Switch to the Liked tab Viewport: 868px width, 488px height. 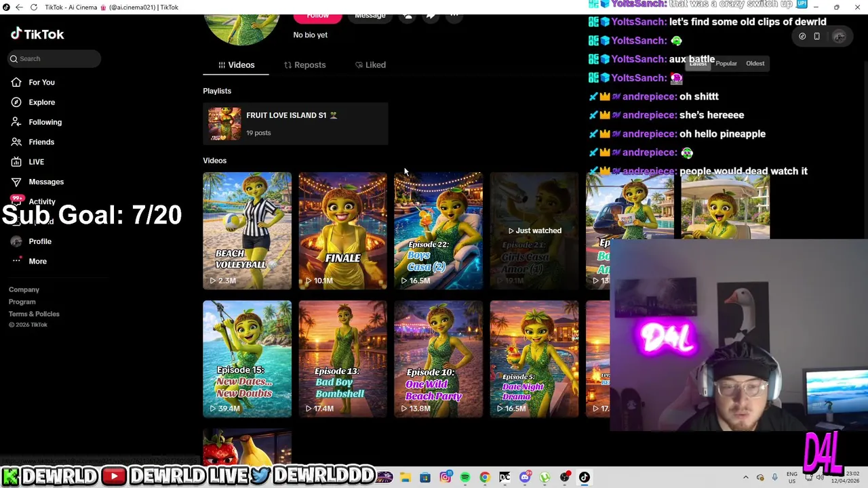[370, 65]
